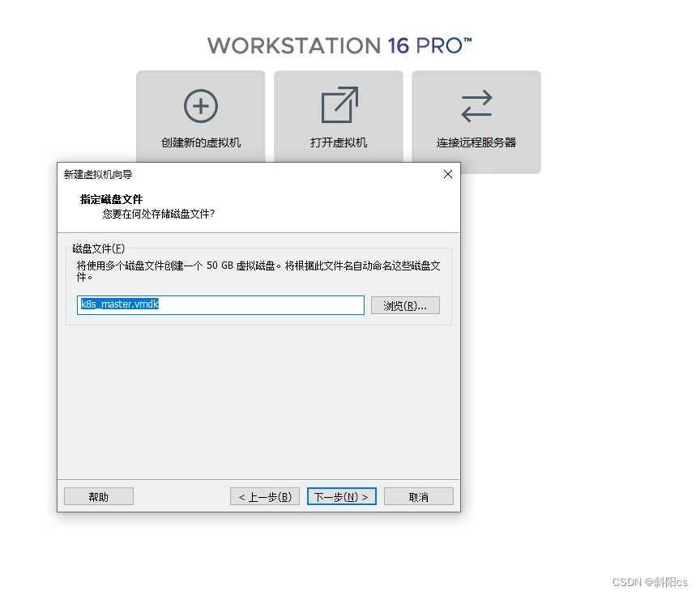Click the 打开虚拟机 text label
Viewport: 700px width, 595px height.
point(339,142)
